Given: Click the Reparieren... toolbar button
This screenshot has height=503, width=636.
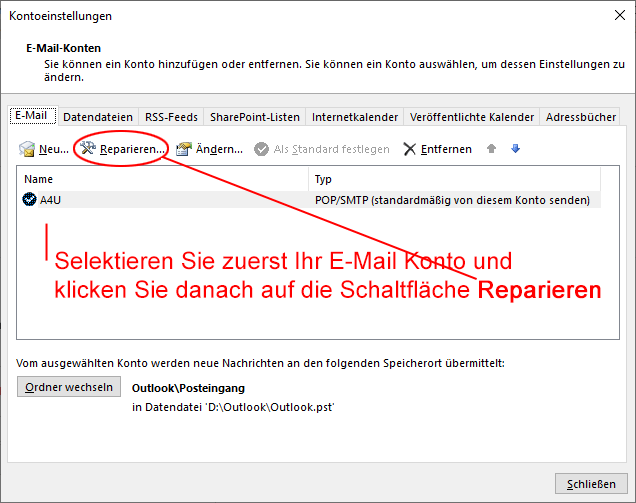Looking at the screenshot, I should pyautogui.click(x=123, y=150).
